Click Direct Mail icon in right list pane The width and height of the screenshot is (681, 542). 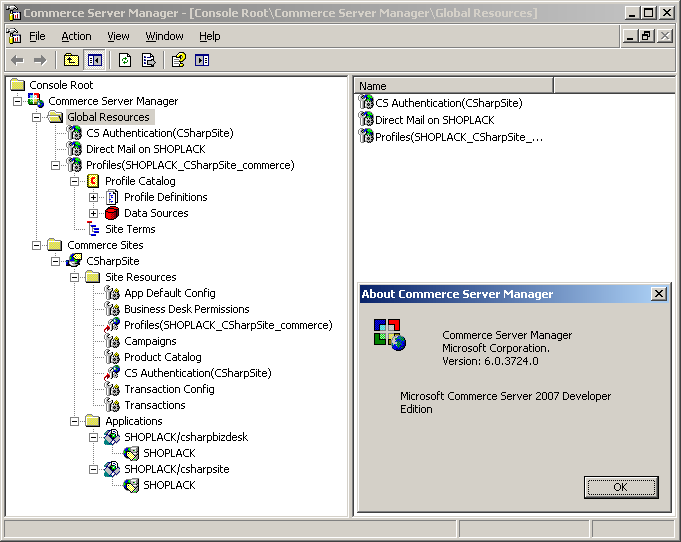366,119
